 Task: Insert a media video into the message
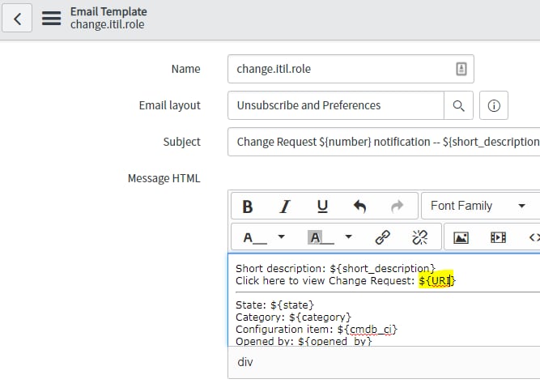point(498,237)
